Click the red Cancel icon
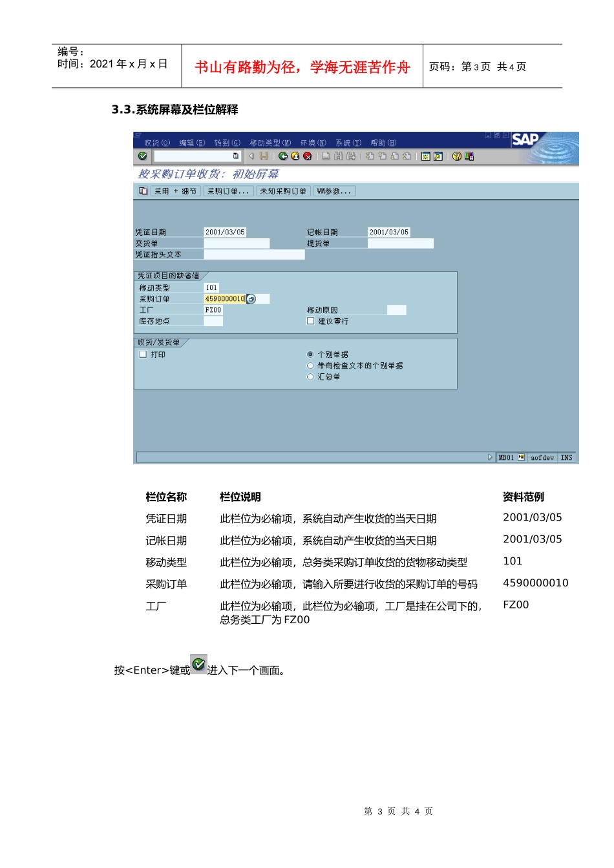Screen dimensions: 614x868 [x=308, y=156]
